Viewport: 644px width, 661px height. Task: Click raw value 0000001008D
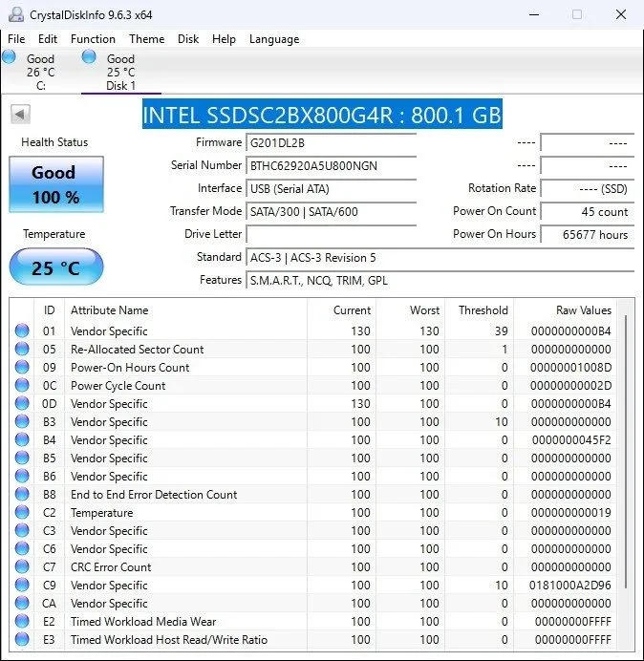tap(570, 367)
